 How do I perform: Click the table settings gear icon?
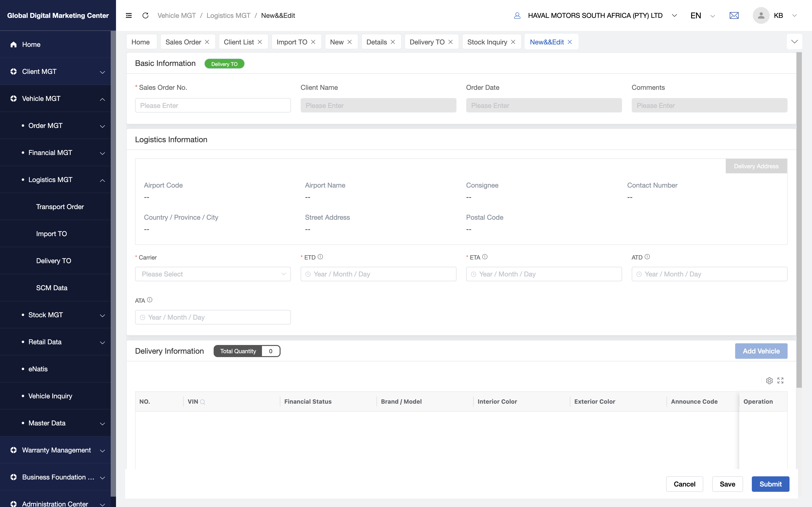click(x=769, y=380)
